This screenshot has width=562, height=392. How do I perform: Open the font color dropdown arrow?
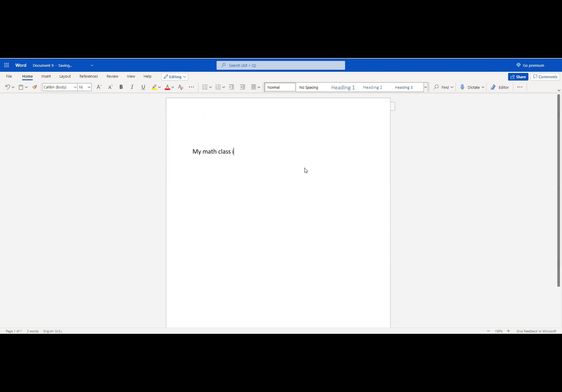173,88
